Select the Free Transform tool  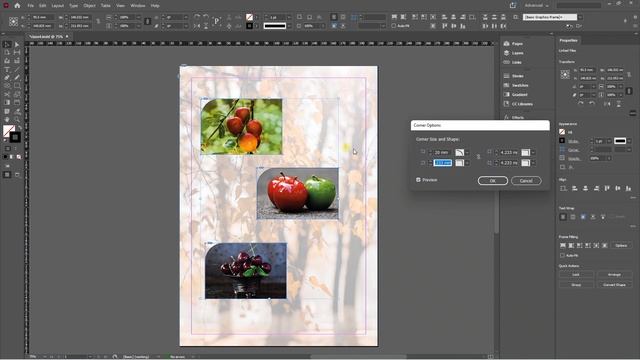click(17, 94)
